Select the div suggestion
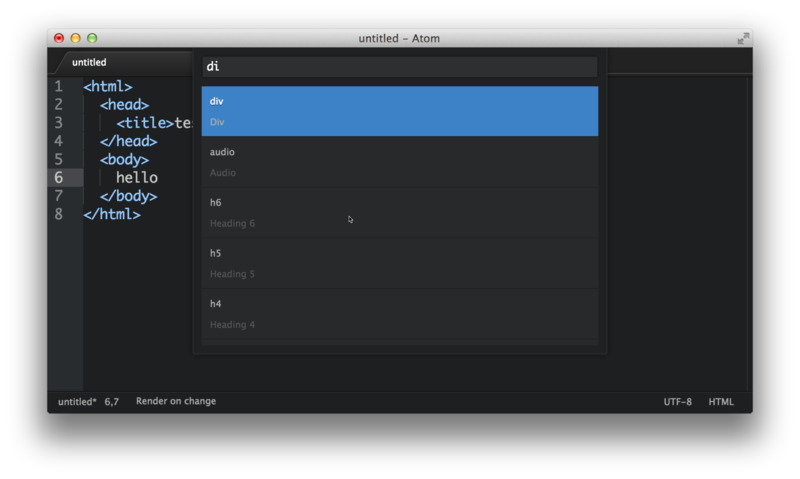The height and width of the screenshot is (479, 800). tap(399, 111)
